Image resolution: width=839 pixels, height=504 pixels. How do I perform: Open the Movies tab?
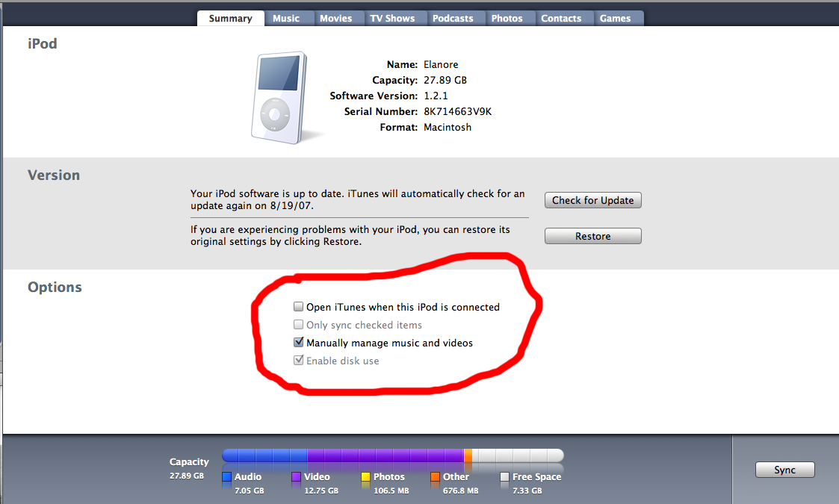click(x=336, y=18)
